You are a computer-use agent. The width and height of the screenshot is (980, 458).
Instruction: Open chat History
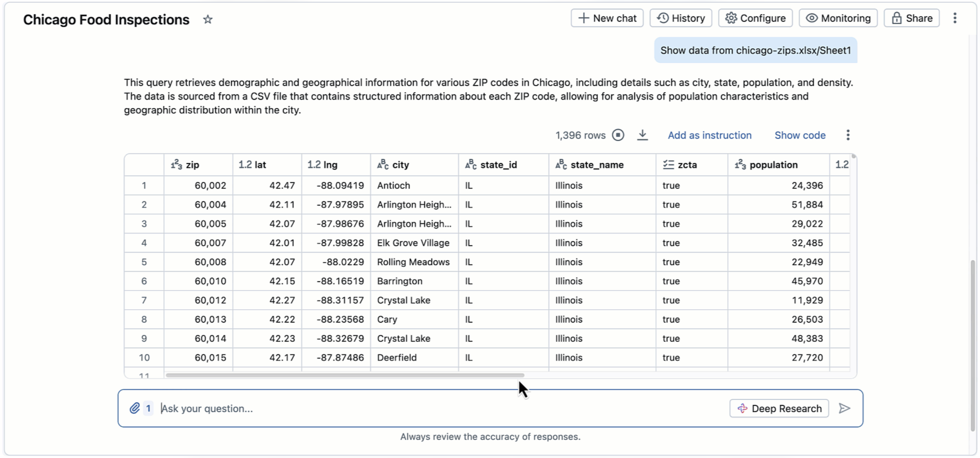click(681, 18)
